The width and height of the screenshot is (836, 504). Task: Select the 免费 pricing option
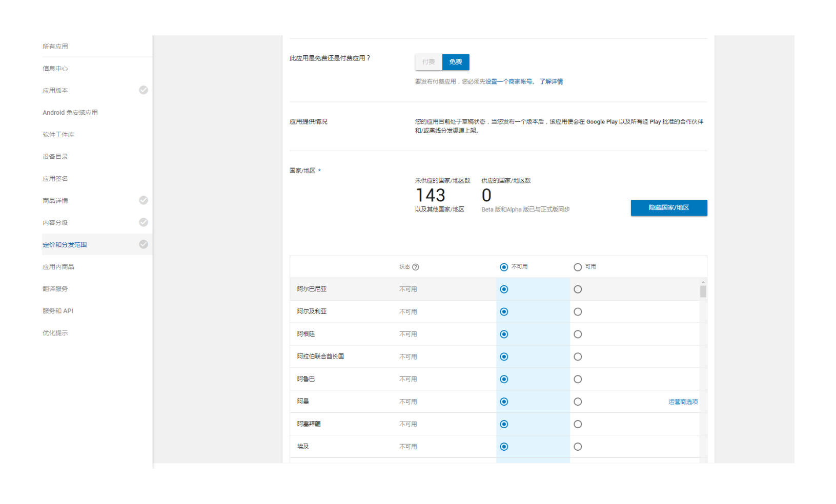click(x=455, y=62)
